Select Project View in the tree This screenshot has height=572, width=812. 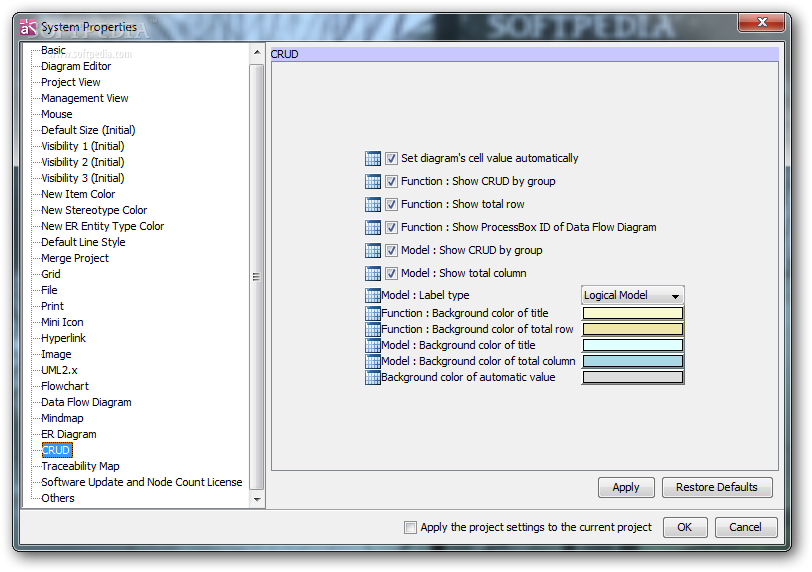(x=71, y=82)
